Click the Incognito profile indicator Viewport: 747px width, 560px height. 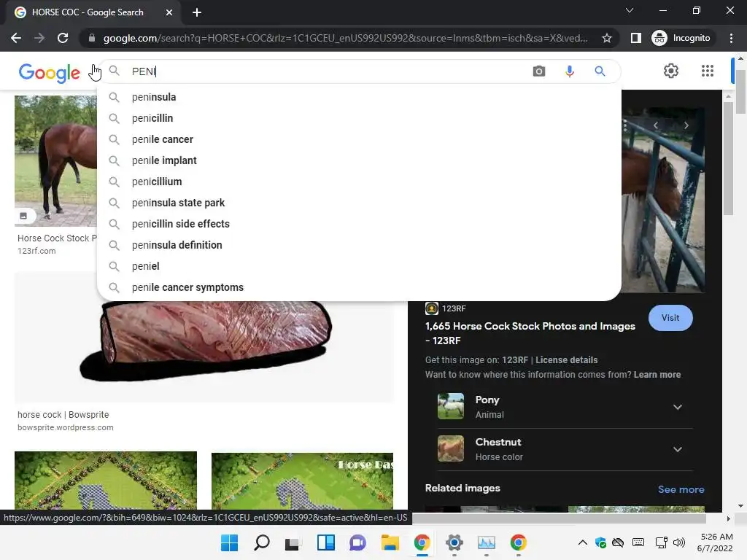coord(681,38)
